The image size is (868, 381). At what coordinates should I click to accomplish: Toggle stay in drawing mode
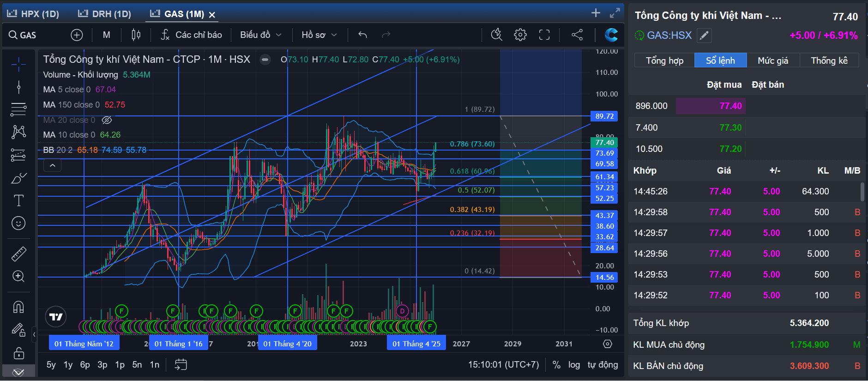point(18,330)
